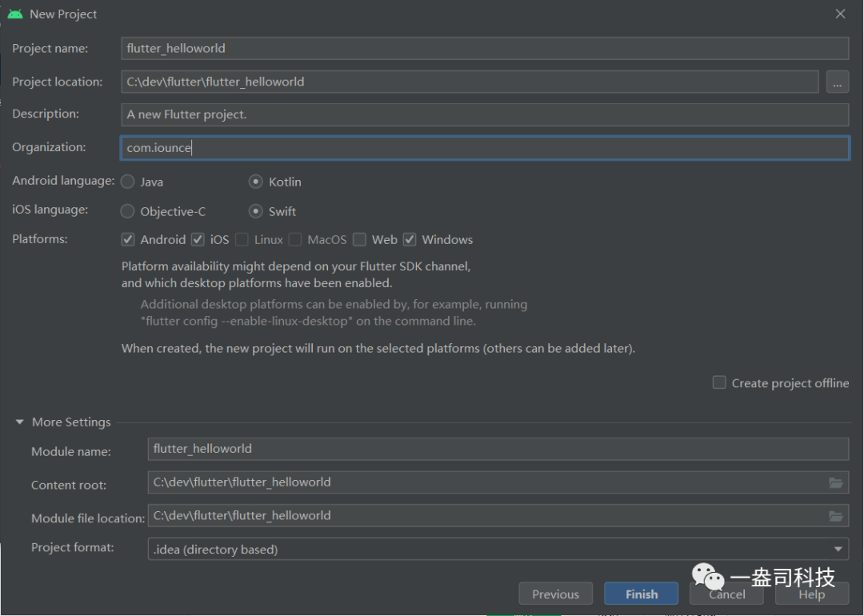This screenshot has height=616, width=864.
Task: Select Objective-C as iOS language
Action: click(x=128, y=211)
